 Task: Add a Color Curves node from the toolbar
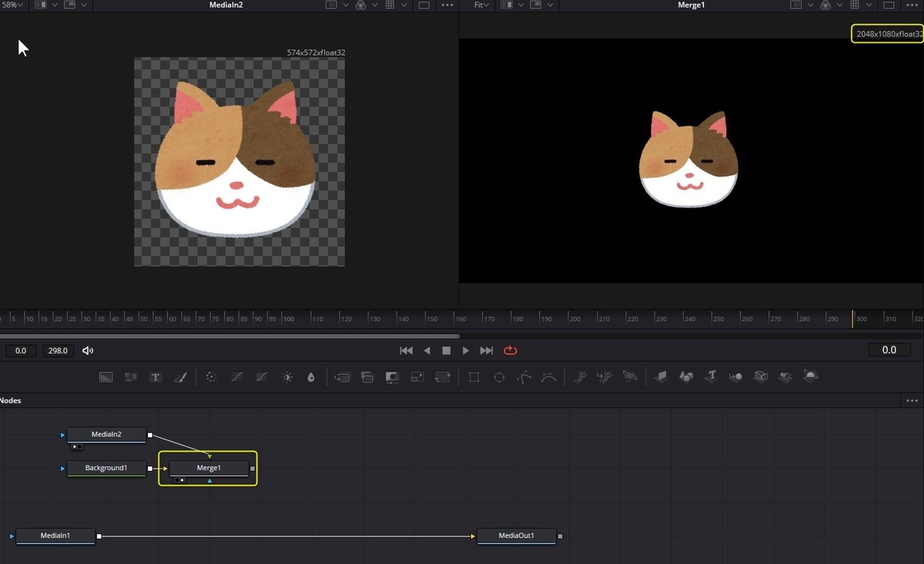[237, 377]
